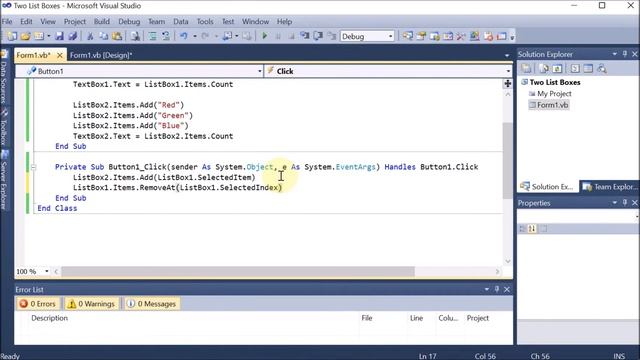Close the Form1.vb* tab
This screenshot has height=360, width=640.
click(60, 55)
